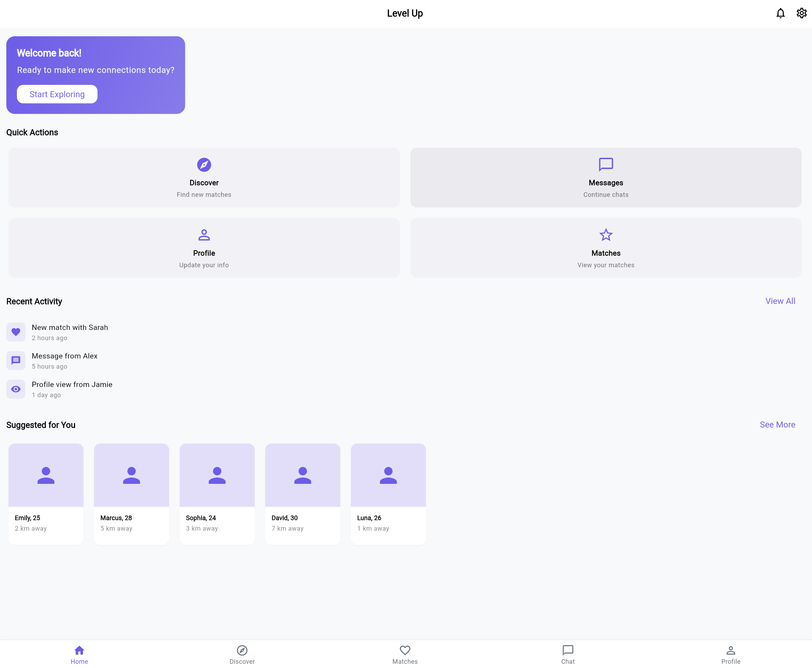
Task: Switch to the Chat tab label
Action: coord(568,661)
